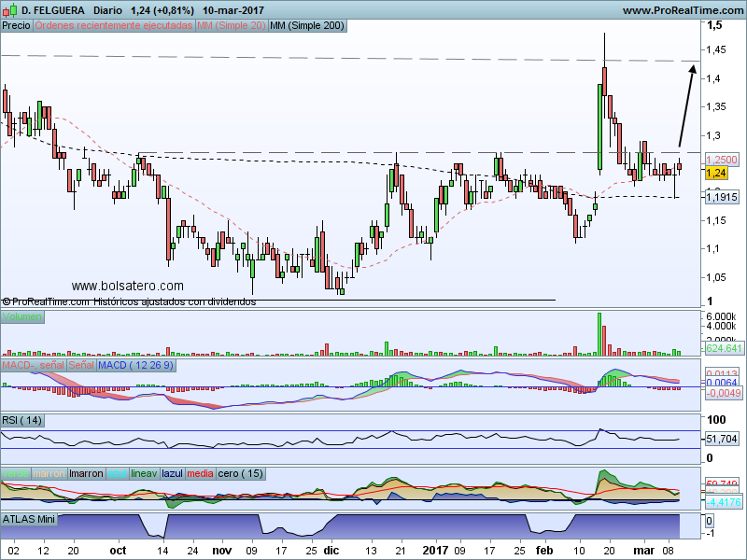Image resolution: width=747 pixels, height=560 pixels.
Task: Open 'Órdenes recientemente ejecutadas' label
Action: (x=113, y=26)
